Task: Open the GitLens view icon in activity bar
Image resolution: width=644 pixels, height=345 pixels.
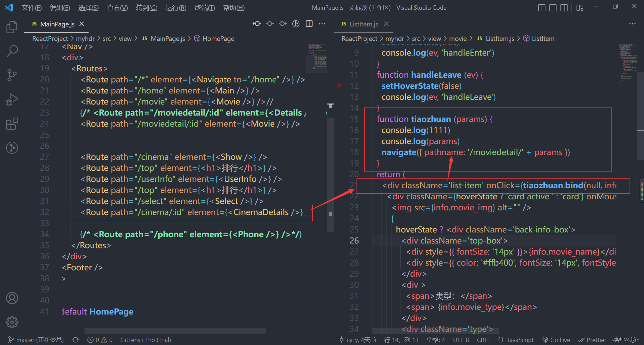Action: point(12,148)
